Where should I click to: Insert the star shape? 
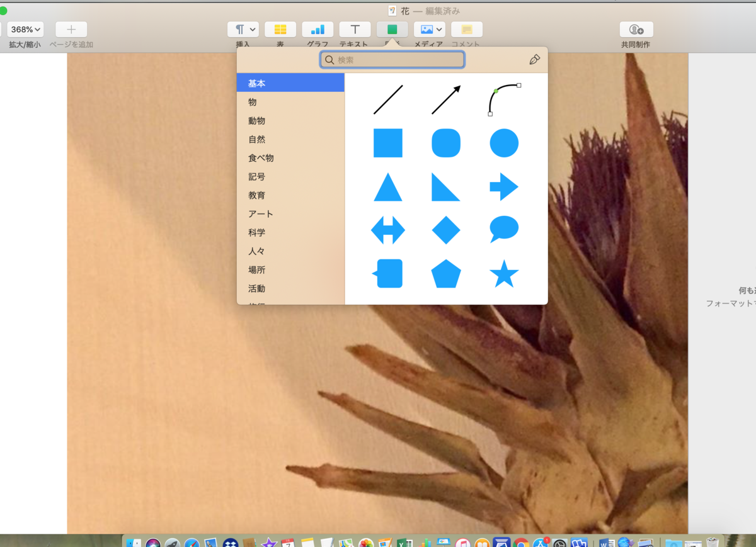tap(504, 274)
